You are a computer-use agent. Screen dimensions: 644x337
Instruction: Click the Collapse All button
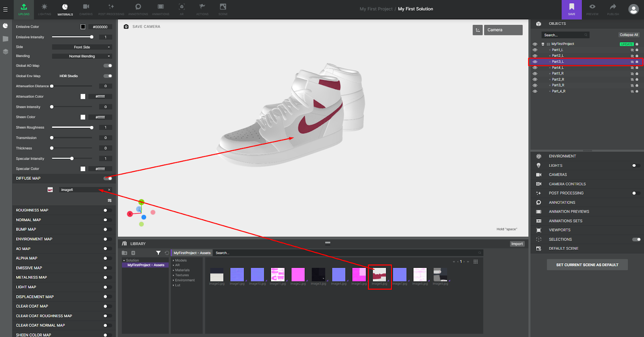click(x=629, y=35)
